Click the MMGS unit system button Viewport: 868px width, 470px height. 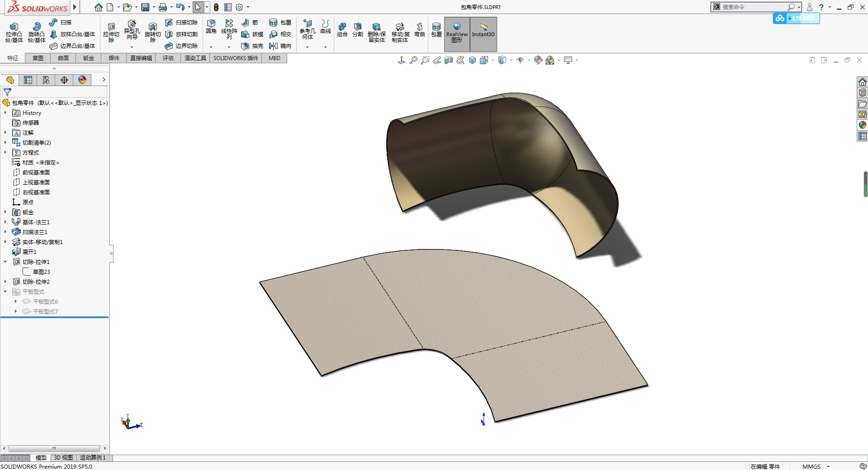click(811, 466)
